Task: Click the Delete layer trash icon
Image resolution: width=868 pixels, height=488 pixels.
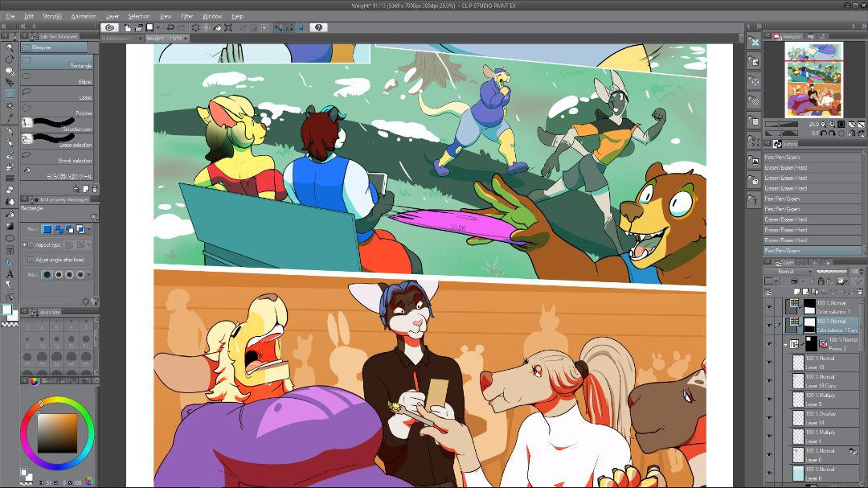Action: 860,291
